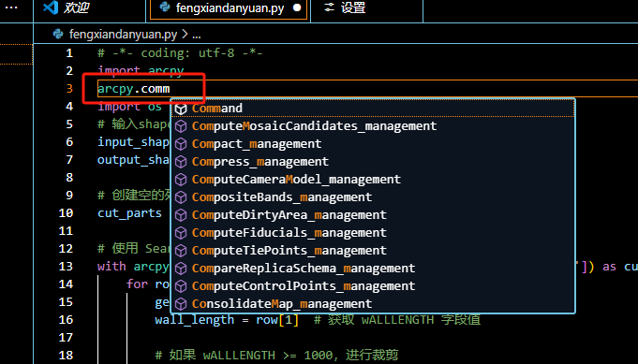Click the wALLLENGTH >= 1000 comment line

tap(276, 356)
